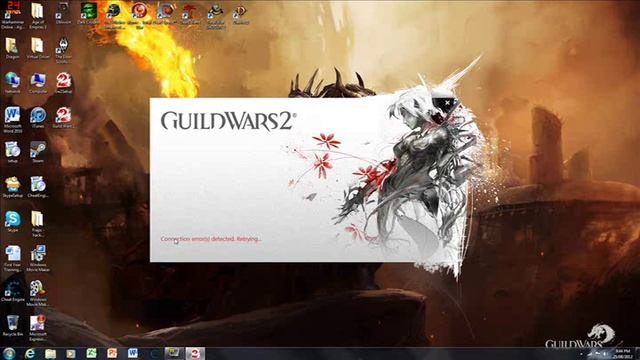Viewport: 640px width, 360px height.
Task: Open Warhammer Online desktop shortcut
Action: pyautogui.click(x=13, y=15)
